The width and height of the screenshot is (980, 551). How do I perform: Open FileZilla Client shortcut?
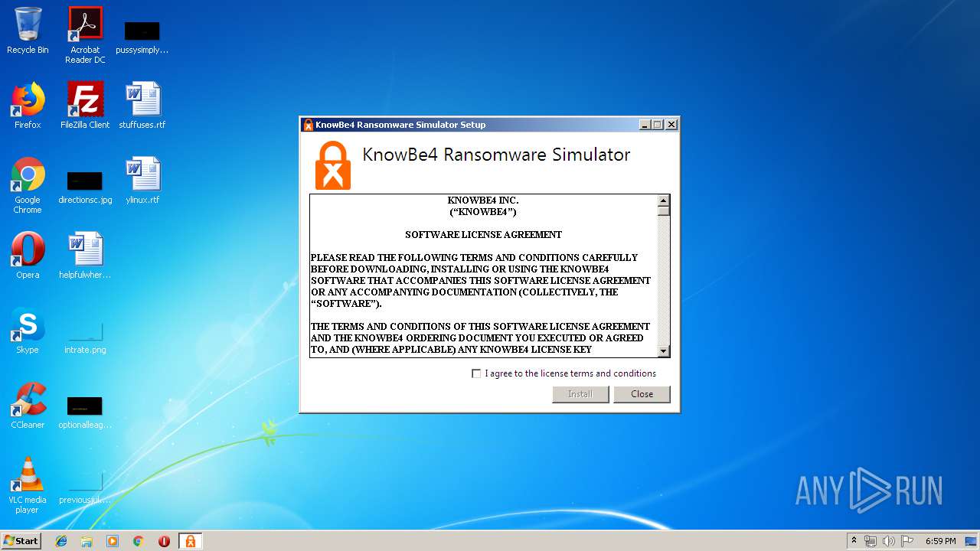85,106
